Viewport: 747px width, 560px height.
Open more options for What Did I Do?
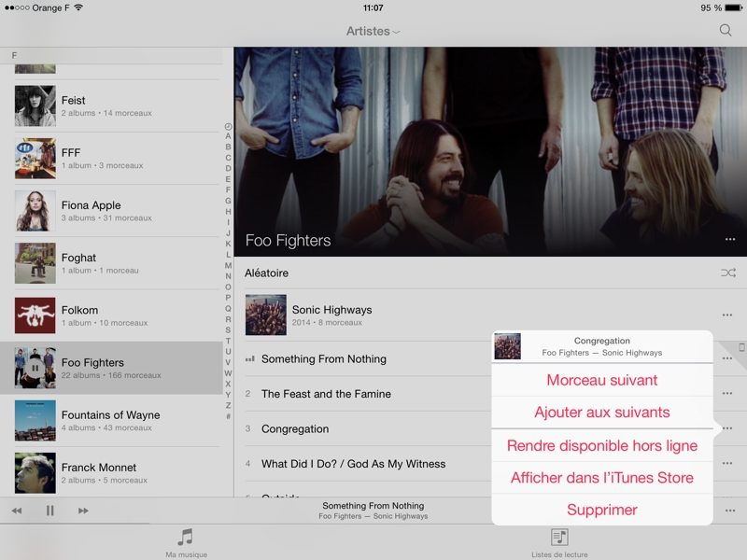coord(727,463)
